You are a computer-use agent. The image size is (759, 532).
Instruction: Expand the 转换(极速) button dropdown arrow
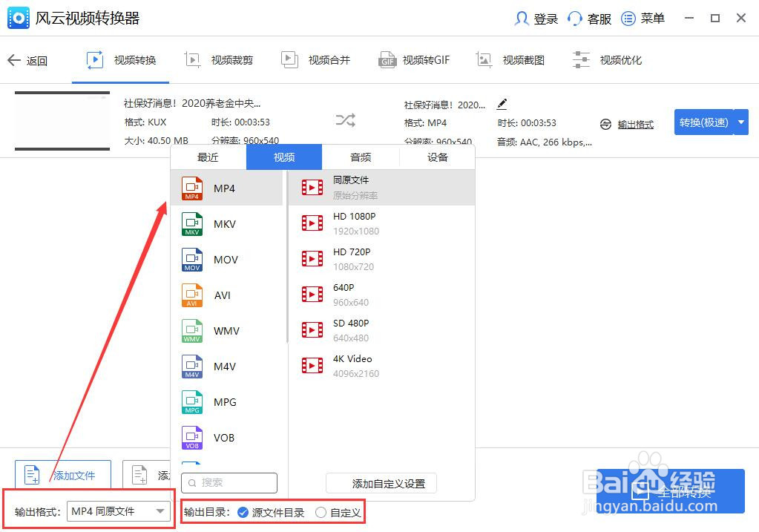740,122
